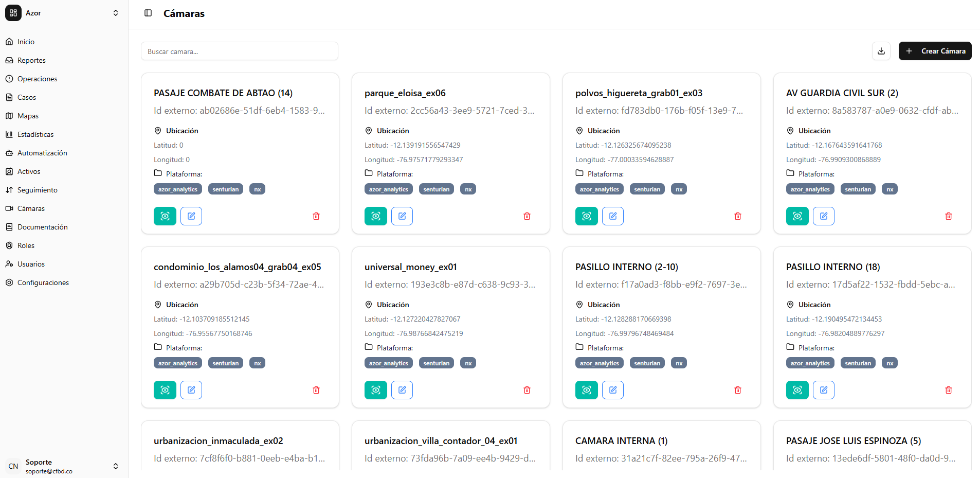View camera condominio_los_alamos04_grab04_ex05
This screenshot has height=478, width=980.
point(165,390)
